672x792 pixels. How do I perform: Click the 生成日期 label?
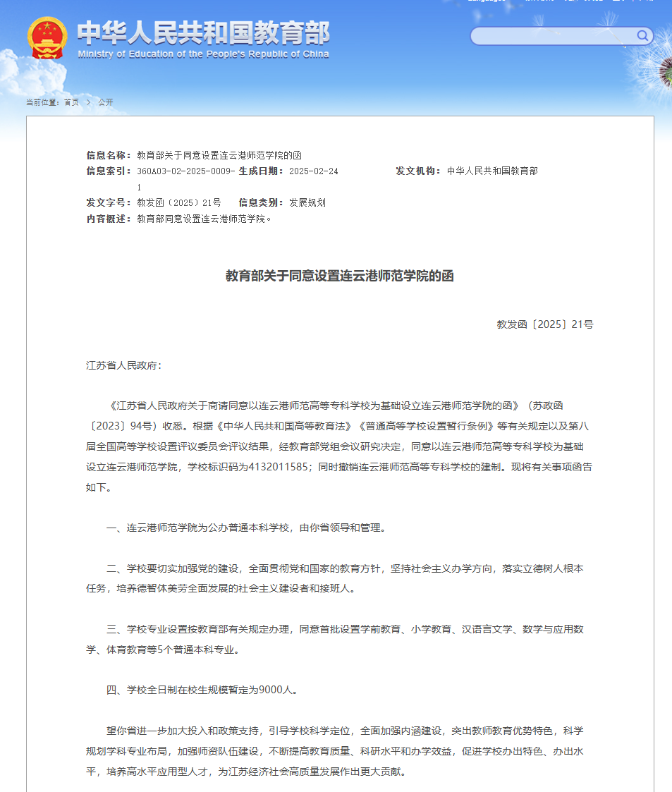click(x=261, y=171)
